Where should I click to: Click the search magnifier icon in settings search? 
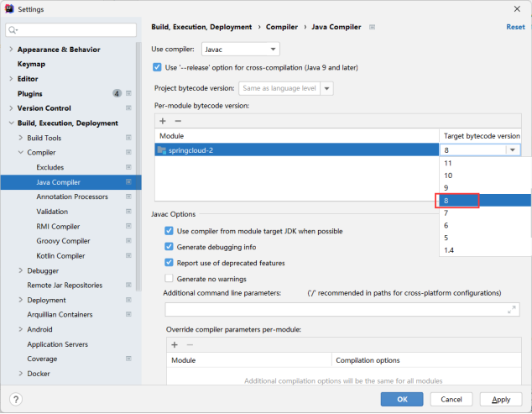[13, 30]
